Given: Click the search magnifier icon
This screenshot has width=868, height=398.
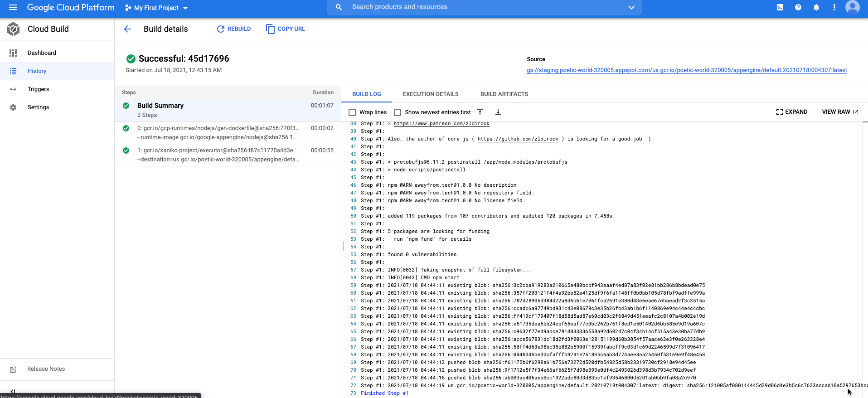Looking at the screenshot, I should coord(339,7).
